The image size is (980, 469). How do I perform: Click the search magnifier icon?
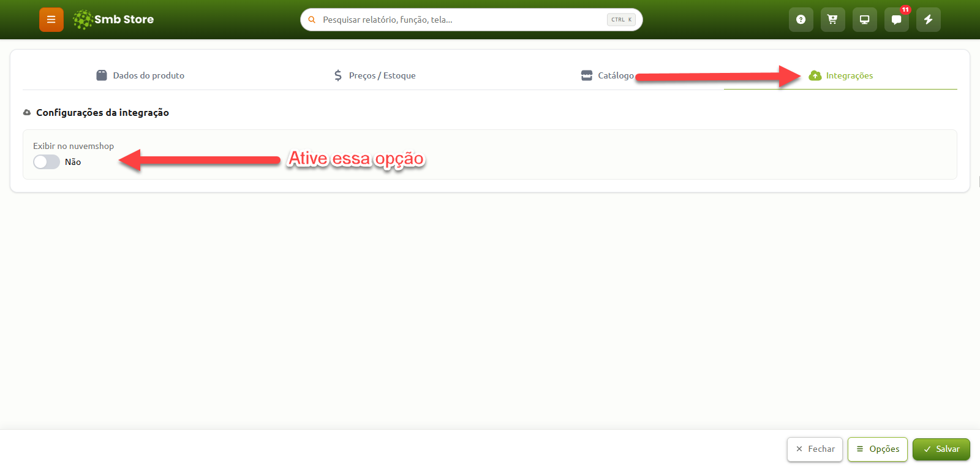(312, 20)
